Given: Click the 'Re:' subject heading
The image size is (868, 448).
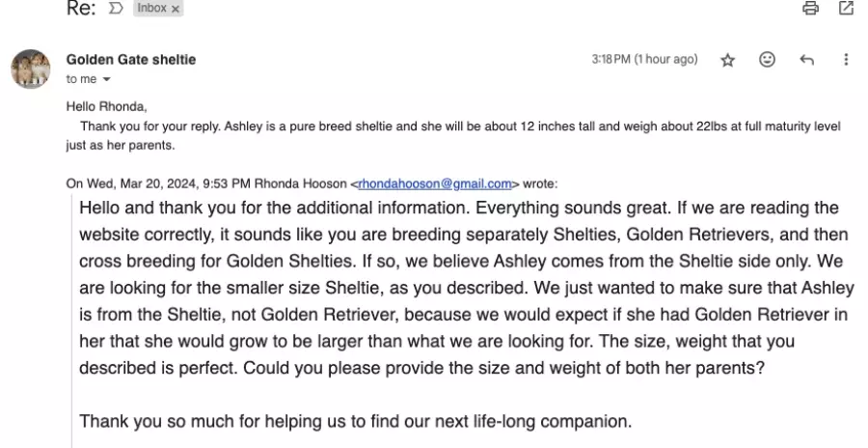Looking at the screenshot, I should 81,8.
